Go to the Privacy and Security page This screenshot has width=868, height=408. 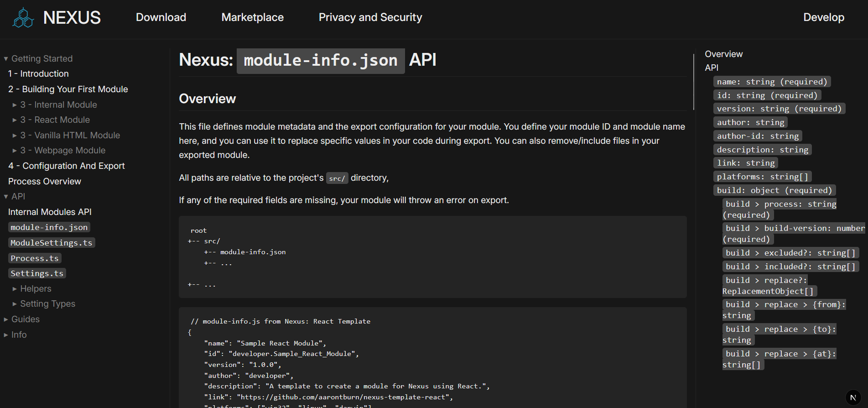(x=370, y=17)
